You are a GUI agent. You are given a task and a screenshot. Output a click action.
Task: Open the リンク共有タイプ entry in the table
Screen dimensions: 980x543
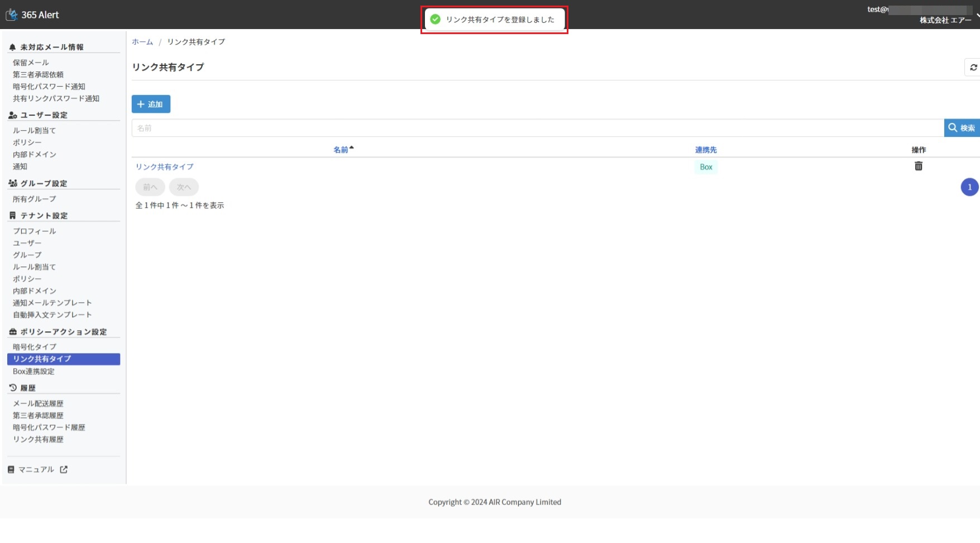pyautogui.click(x=165, y=167)
